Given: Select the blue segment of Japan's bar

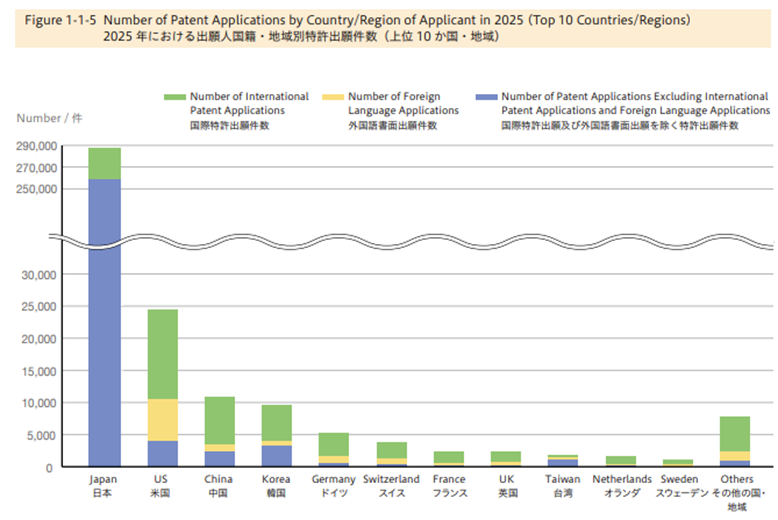Looking at the screenshot, I should pos(104,320).
